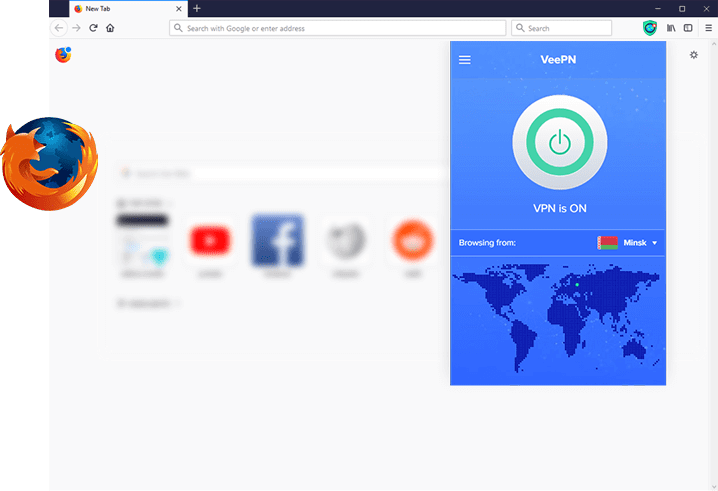This screenshot has width=718, height=491.
Task: Open new tab page settings gear
Action: coord(694,55)
